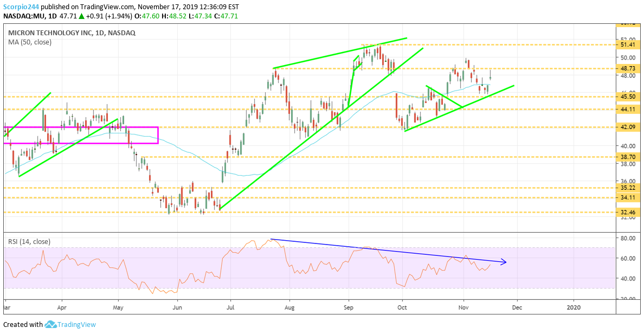
Task: Click the Nov label on time axis
Action: coord(463,307)
